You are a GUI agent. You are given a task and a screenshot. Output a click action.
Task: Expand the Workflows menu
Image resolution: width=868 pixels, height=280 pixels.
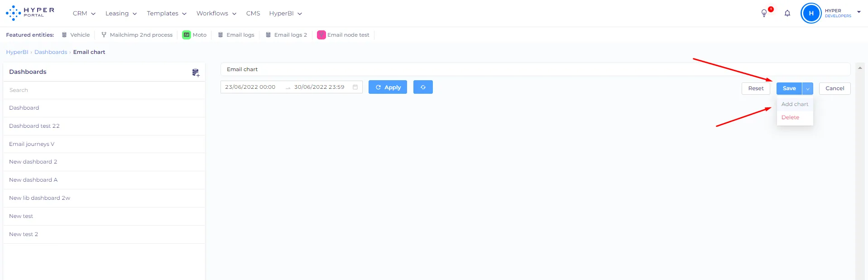[216, 14]
